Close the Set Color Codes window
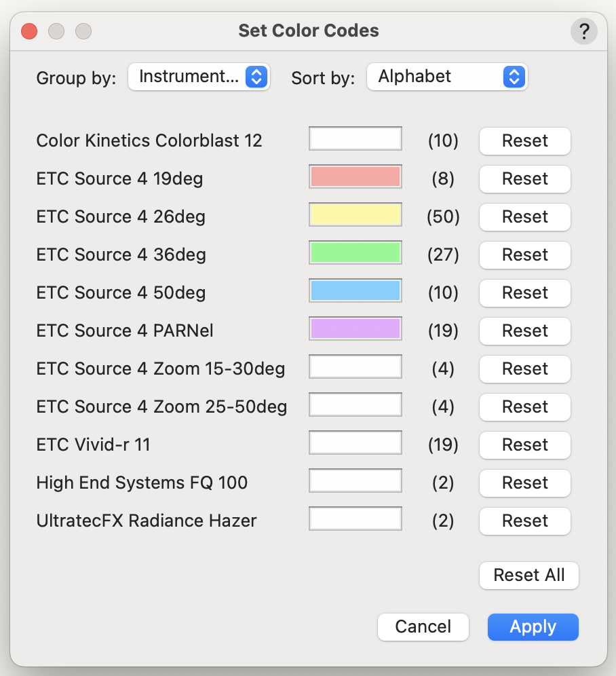The width and height of the screenshot is (616, 676). click(x=29, y=31)
